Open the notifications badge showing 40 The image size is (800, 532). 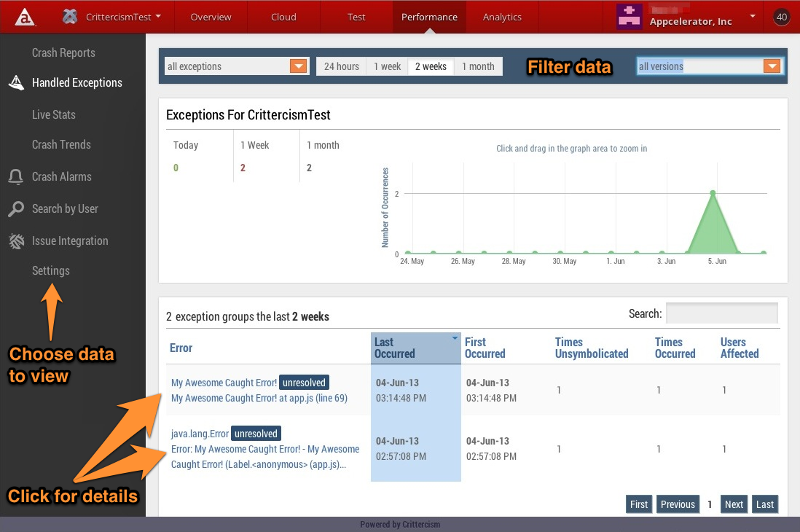(x=781, y=16)
